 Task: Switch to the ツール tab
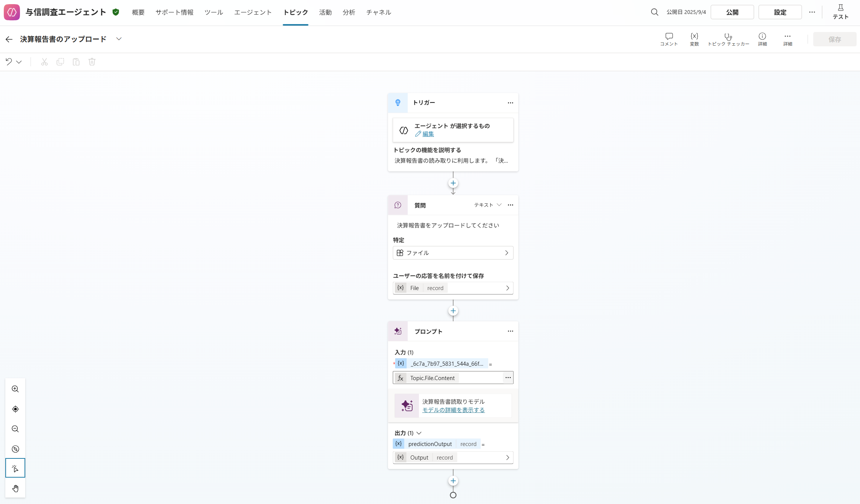(214, 12)
